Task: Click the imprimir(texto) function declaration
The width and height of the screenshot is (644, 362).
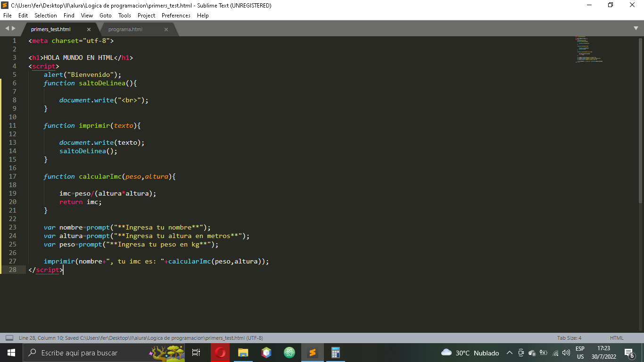Action: (x=92, y=125)
